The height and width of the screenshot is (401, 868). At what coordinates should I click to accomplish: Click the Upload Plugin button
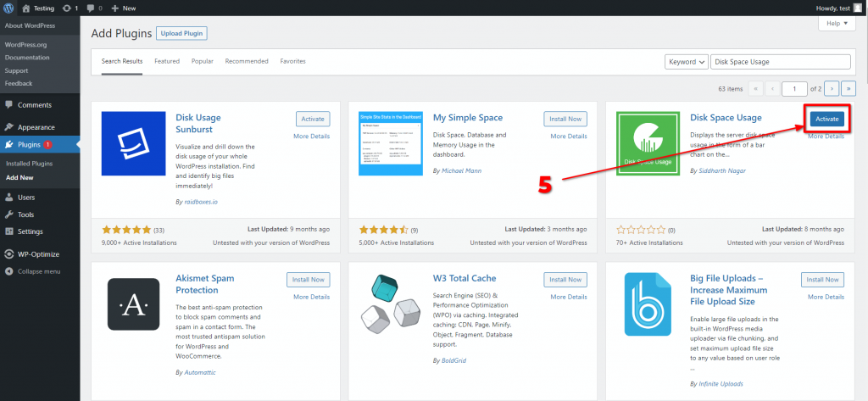click(181, 33)
